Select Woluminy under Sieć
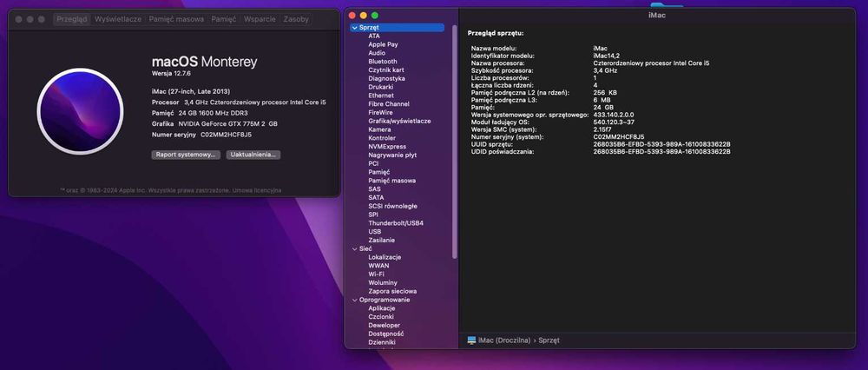 383,283
